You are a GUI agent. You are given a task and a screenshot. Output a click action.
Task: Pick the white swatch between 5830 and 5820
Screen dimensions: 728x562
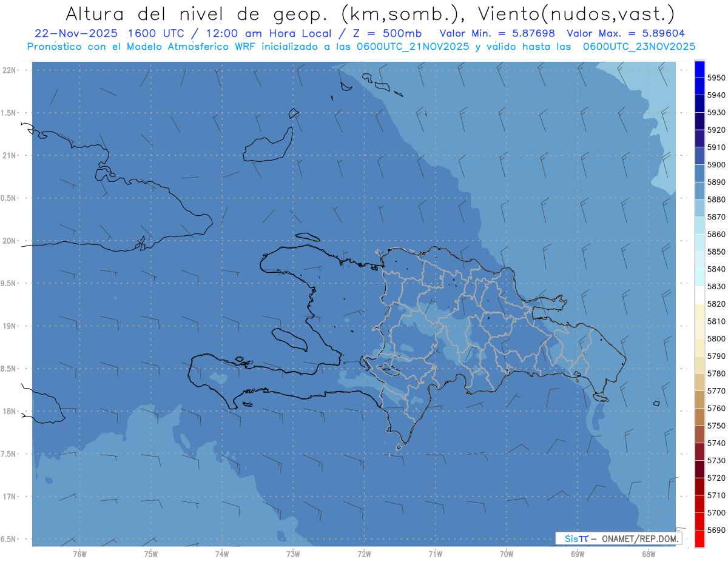tap(699, 295)
